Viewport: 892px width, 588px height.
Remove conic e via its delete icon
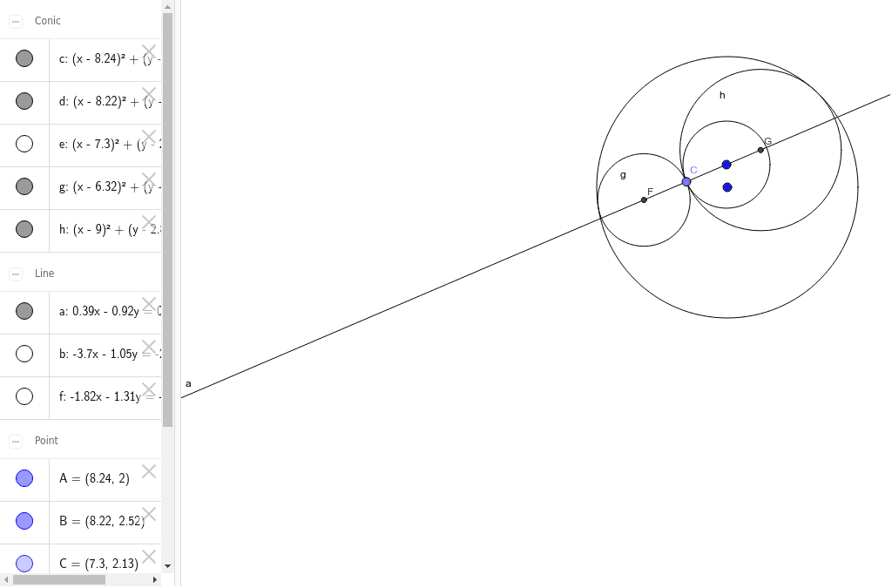pyautogui.click(x=148, y=137)
